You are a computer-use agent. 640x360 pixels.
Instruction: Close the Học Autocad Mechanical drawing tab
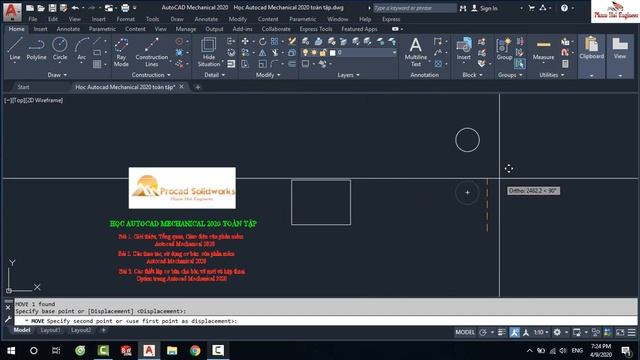click(182, 87)
